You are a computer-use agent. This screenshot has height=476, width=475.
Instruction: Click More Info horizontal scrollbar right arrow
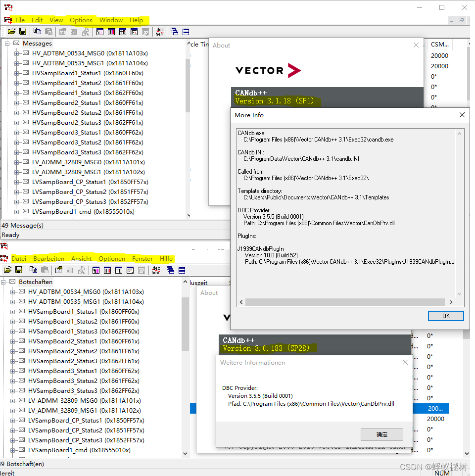point(451,302)
